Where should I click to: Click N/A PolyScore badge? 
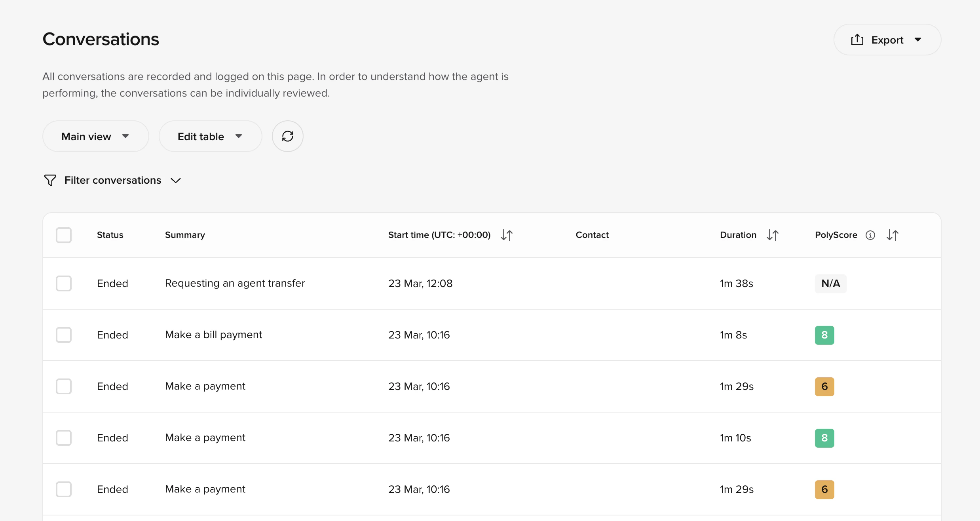[x=830, y=283]
